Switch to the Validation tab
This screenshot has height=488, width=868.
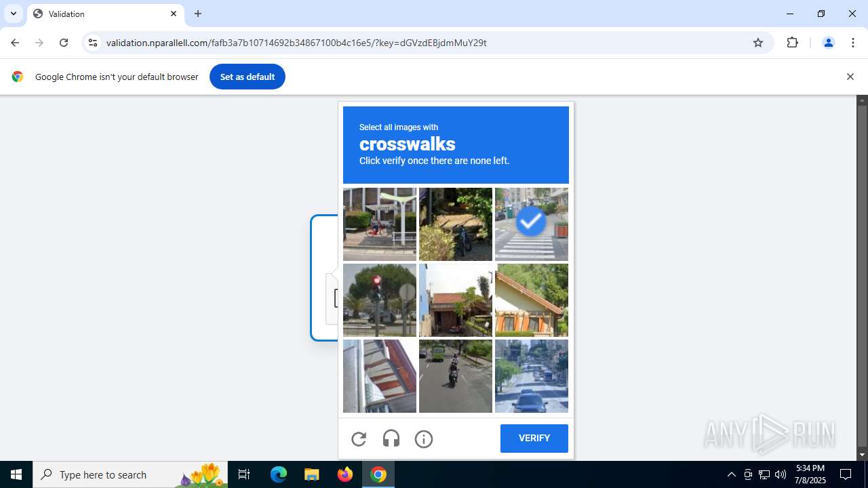(x=105, y=14)
